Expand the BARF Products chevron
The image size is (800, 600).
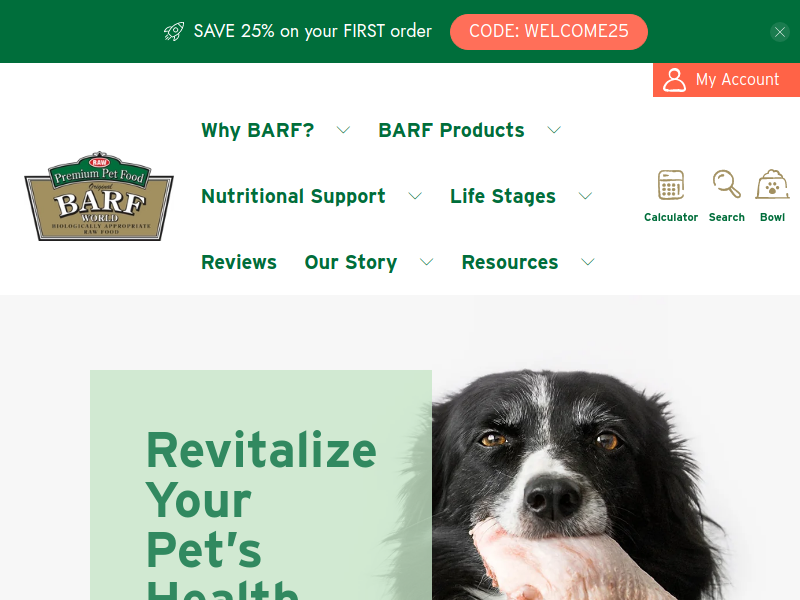point(554,130)
